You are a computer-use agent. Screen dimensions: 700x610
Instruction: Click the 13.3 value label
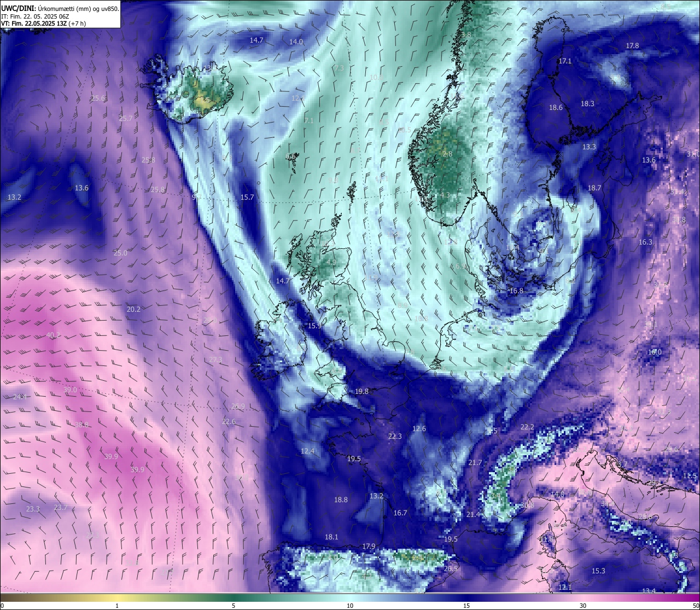pos(589,147)
